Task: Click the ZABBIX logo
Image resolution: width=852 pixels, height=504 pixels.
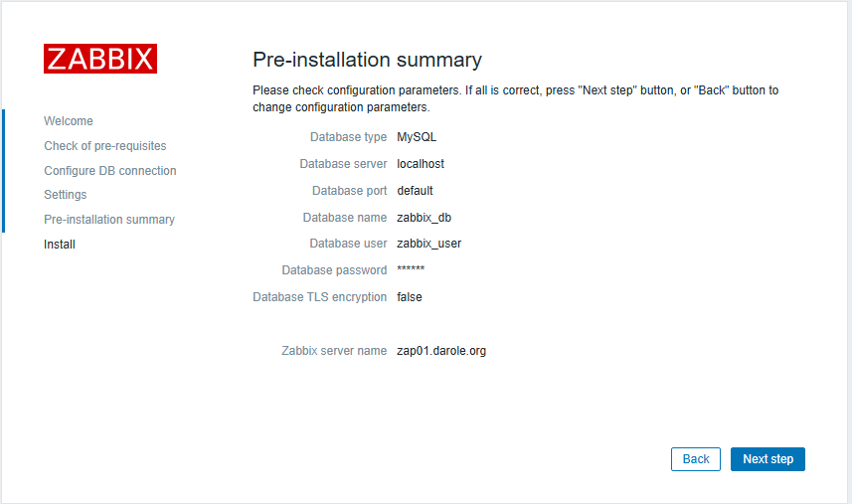Action: click(100, 59)
